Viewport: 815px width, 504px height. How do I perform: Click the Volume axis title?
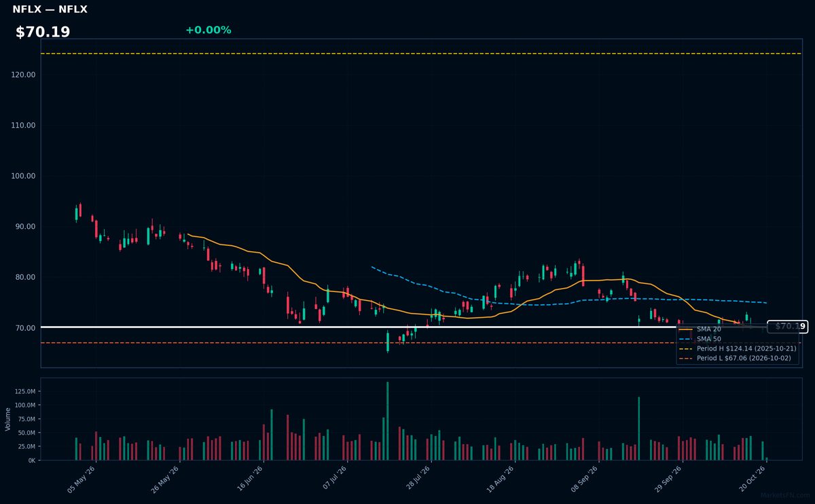point(8,419)
